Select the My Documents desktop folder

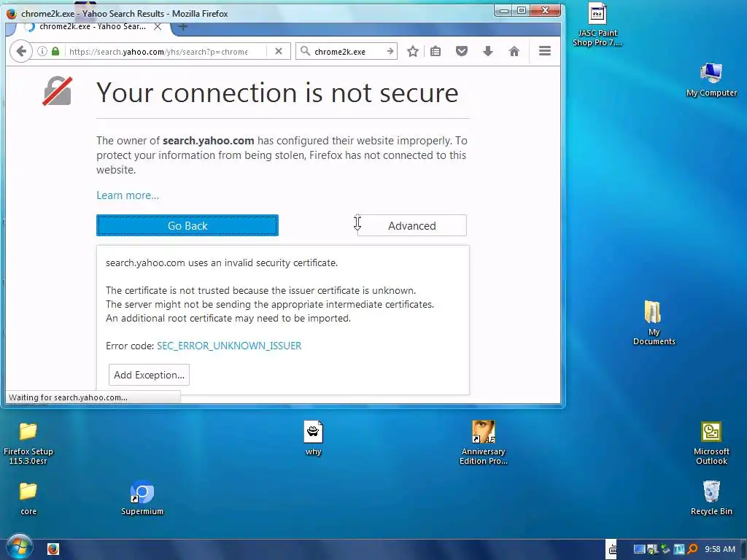coord(654,323)
